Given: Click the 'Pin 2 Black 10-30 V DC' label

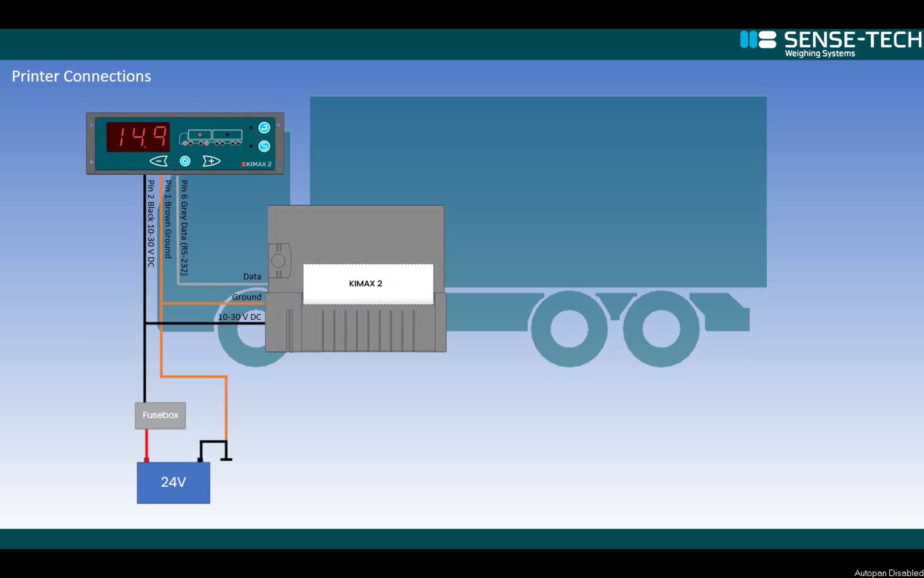Looking at the screenshot, I should 151,223.
